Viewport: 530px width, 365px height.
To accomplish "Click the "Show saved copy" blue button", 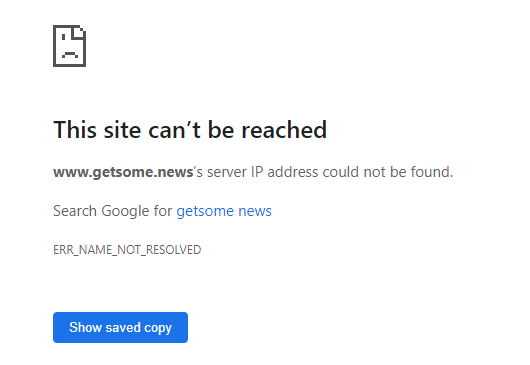I will (x=120, y=327).
